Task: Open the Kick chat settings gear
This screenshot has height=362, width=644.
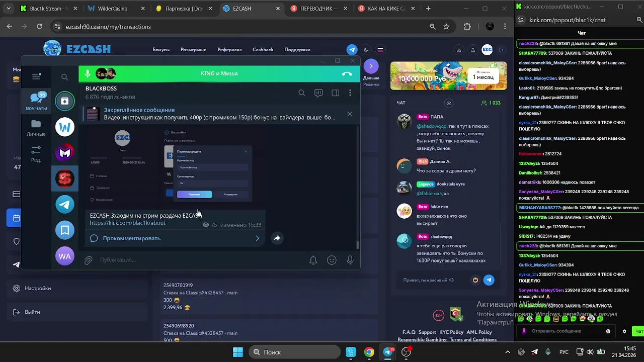Action: point(624,331)
